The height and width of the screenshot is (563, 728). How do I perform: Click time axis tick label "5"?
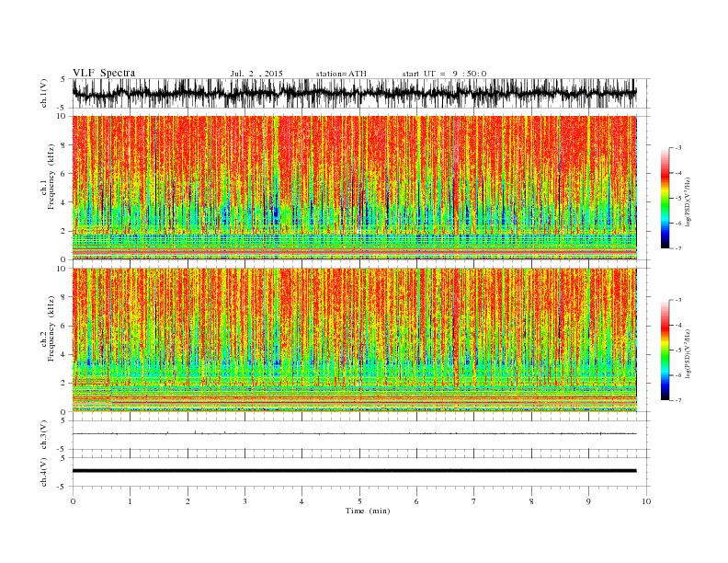click(x=359, y=501)
